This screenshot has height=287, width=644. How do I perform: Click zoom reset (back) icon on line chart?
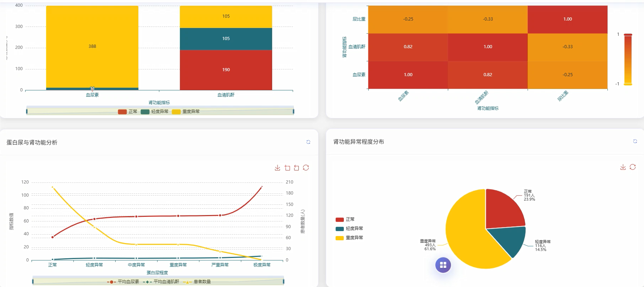click(296, 168)
